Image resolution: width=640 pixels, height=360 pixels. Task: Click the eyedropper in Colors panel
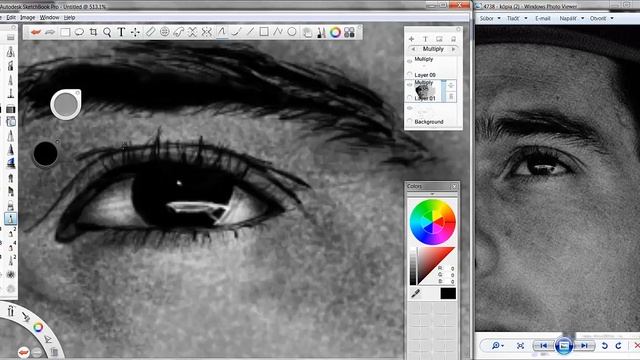click(x=416, y=293)
